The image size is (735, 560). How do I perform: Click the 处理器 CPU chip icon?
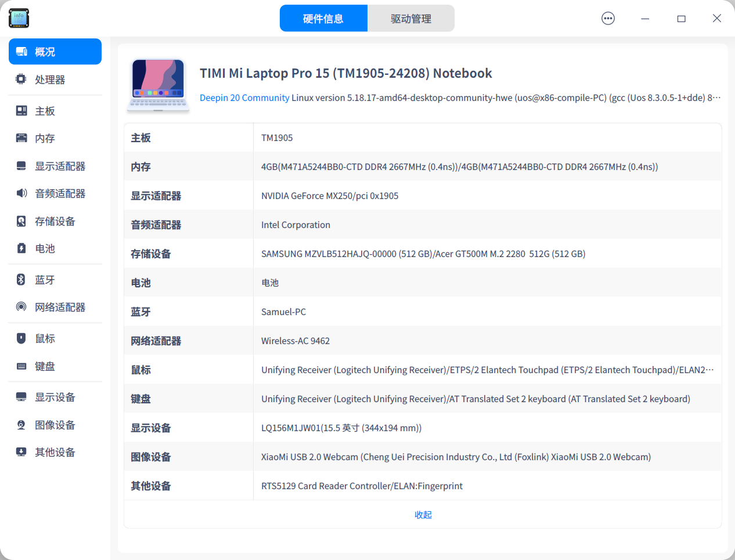tap(21, 79)
